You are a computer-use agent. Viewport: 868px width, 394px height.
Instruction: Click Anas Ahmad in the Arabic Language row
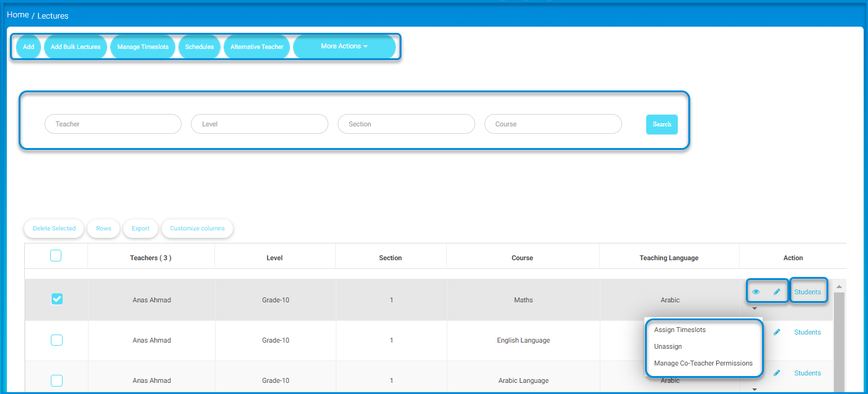pyautogui.click(x=152, y=380)
